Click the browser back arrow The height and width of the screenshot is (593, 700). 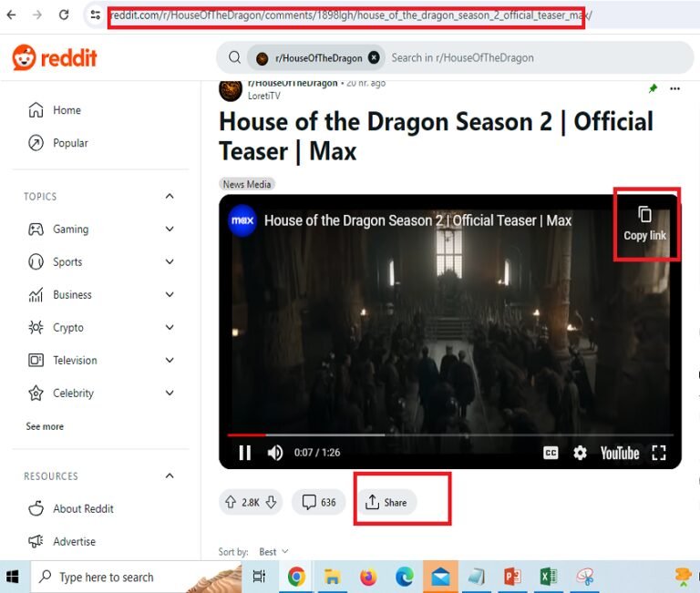tap(12, 15)
